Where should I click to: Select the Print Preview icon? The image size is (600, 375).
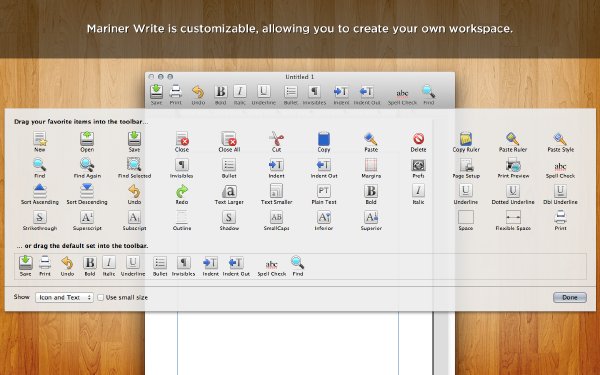point(513,165)
